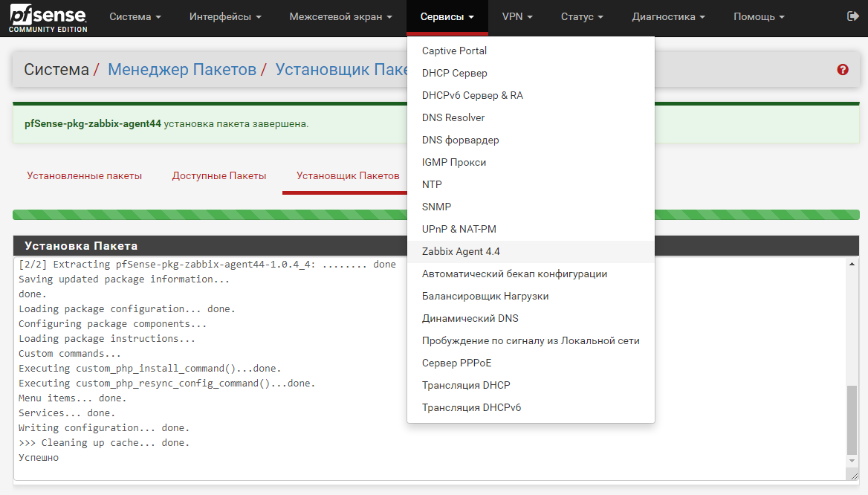This screenshot has height=495, width=868.
Task: Click the 'Custom commands...' log line
Action: (70, 353)
